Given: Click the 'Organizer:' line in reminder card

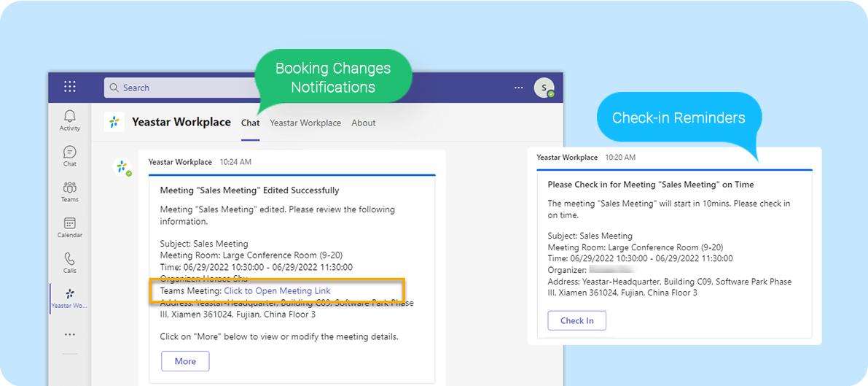Looking at the screenshot, I should tap(591, 270).
